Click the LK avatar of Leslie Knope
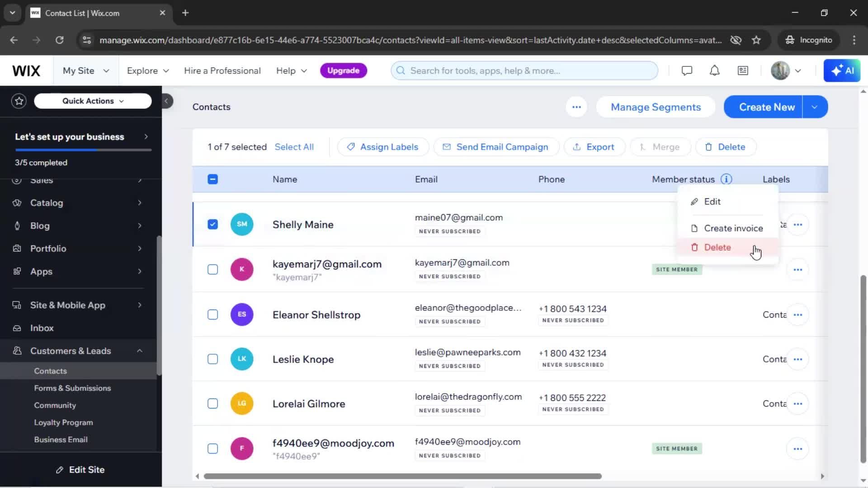The width and height of the screenshot is (868, 488). [242, 359]
